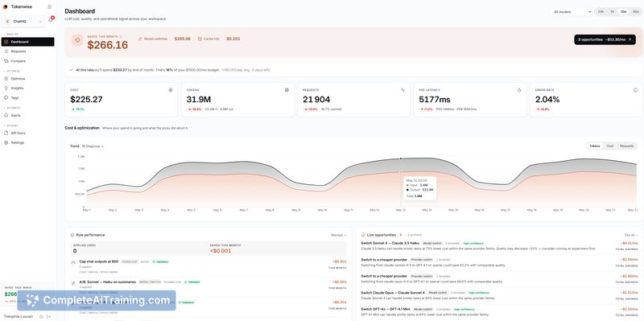Click the Tokenwise logo icon
The width and height of the screenshot is (644, 321).
coord(6,7)
